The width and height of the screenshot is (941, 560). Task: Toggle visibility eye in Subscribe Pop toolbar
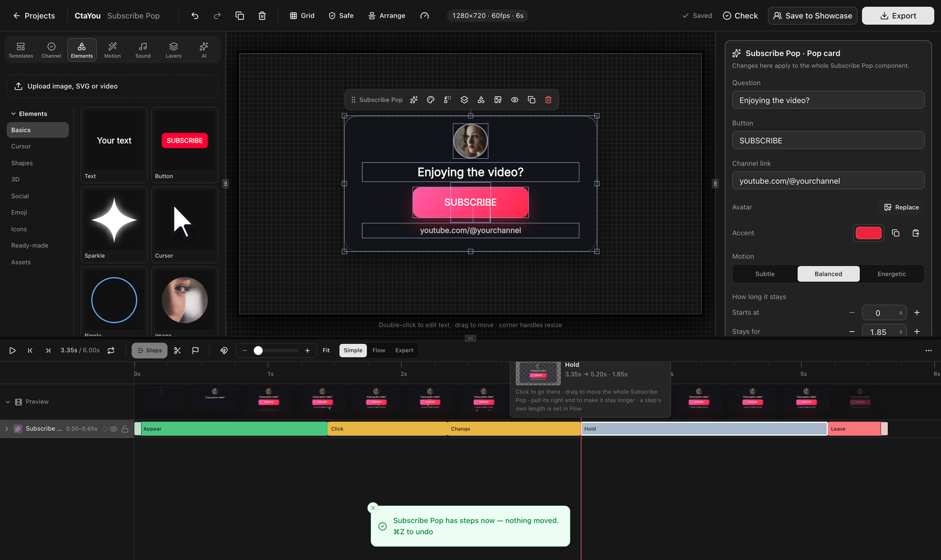[x=515, y=100]
